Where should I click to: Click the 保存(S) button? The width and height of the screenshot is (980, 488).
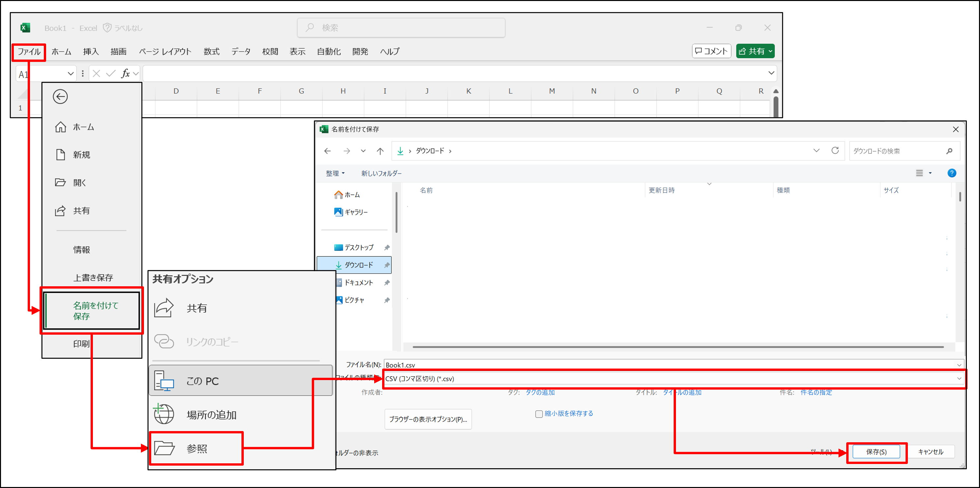[x=876, y=452]
